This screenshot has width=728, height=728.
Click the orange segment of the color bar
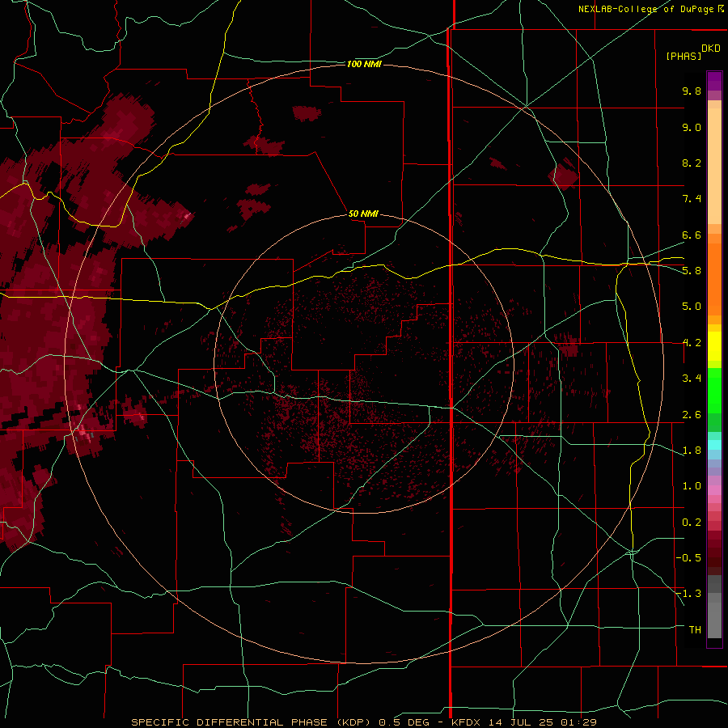714,278
